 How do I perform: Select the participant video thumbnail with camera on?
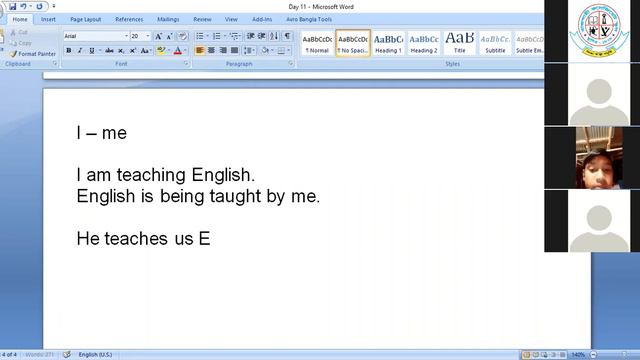click(599, 158)
